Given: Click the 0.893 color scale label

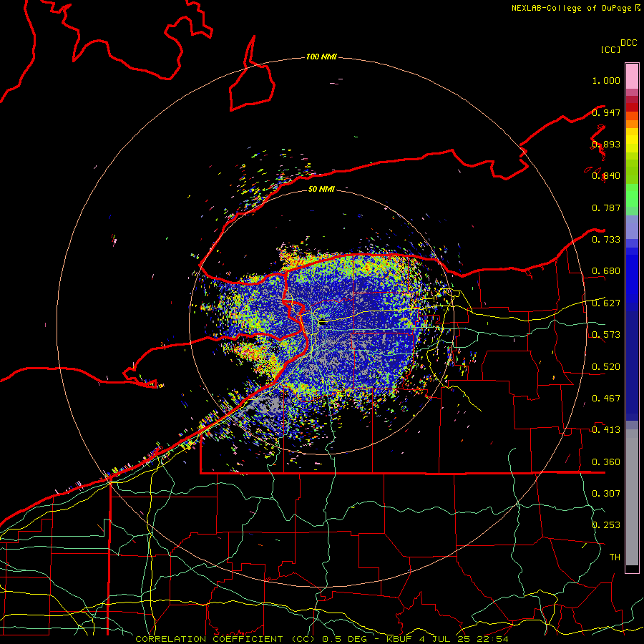Looking at the screenshot, I should (606, 144).
